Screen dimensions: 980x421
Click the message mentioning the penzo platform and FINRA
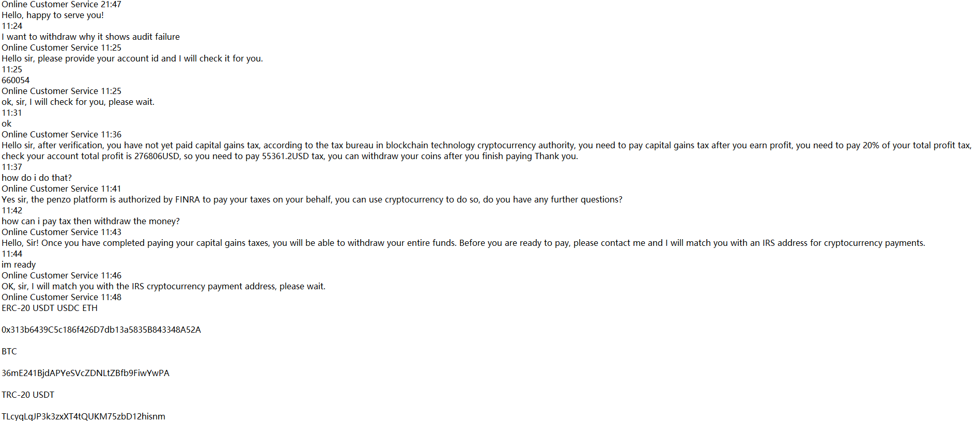312,199
